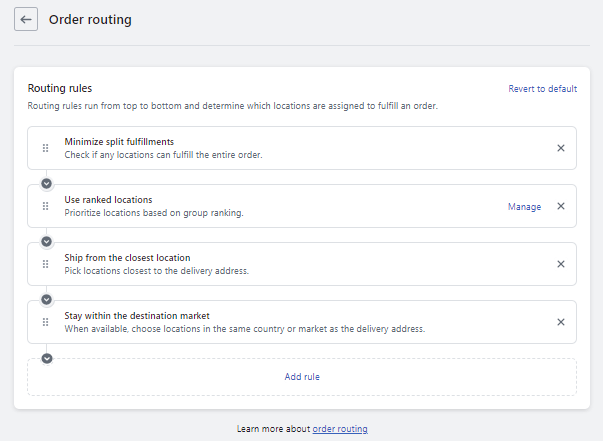The image size is (603, 441).
Task: Open the order routing help link
Action: click(340, 429)
